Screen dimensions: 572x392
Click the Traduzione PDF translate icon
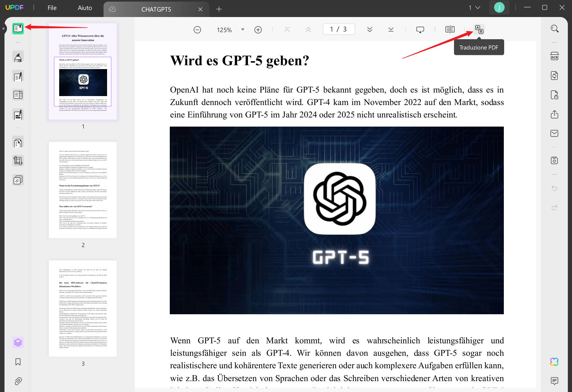click(479, 30)
